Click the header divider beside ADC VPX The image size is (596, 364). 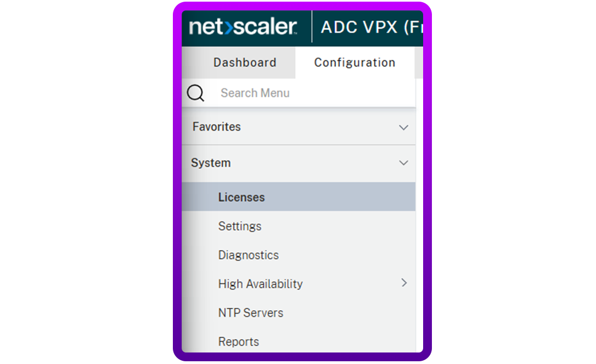[x=312, y=27]
